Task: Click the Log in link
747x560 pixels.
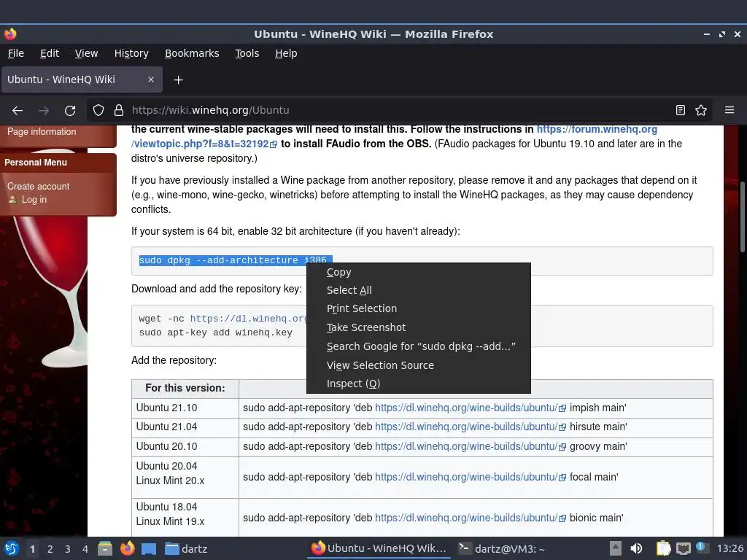Action: pyautogui.click(x=34, y=200)
